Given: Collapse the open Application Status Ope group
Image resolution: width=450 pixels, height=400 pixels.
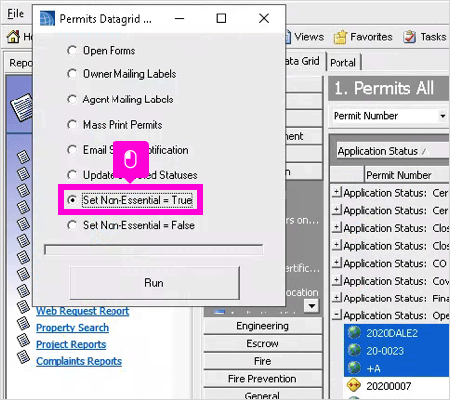Looking at the screenshot, I should tap(337, 314).
